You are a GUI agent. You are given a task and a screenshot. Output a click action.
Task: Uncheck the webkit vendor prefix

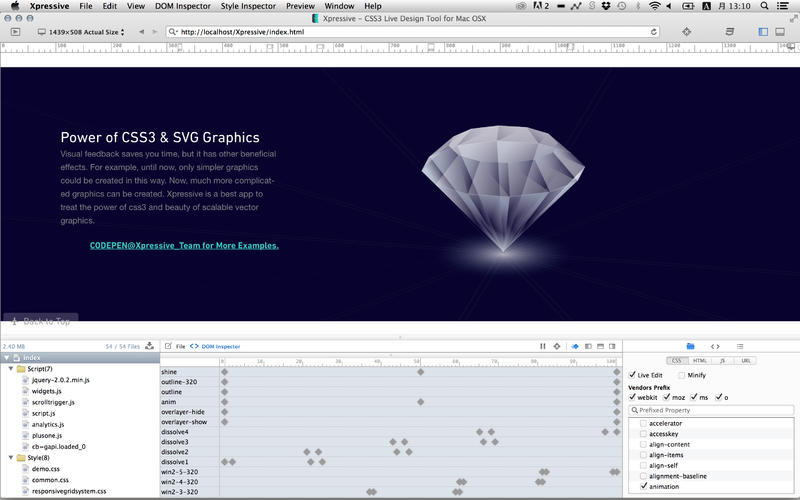[x=633, y=396]
